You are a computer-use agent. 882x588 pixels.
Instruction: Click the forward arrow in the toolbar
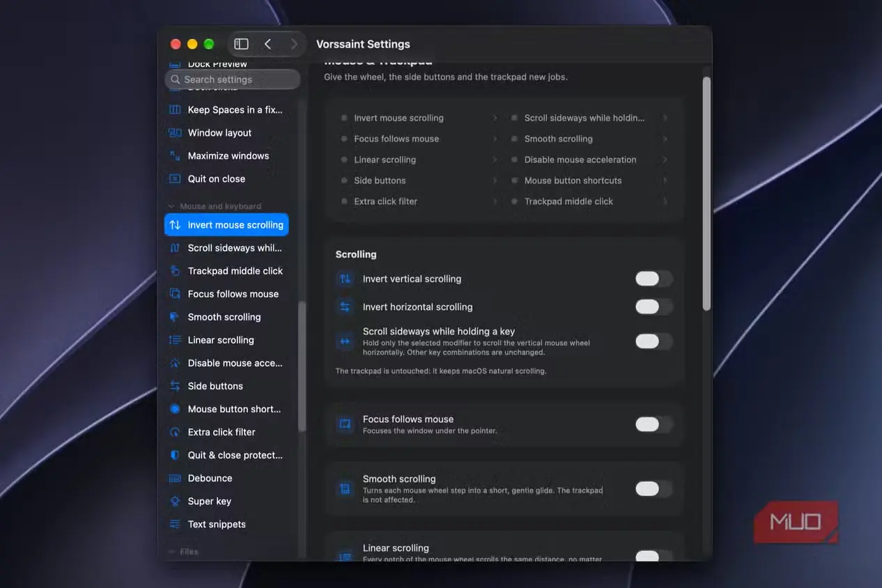(294, 44)
